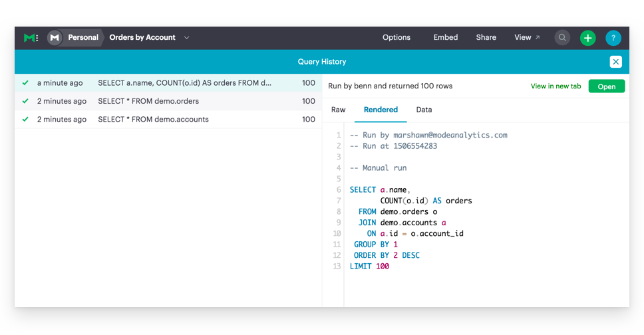Click green checkmark beside demo.orders query run

25,101
